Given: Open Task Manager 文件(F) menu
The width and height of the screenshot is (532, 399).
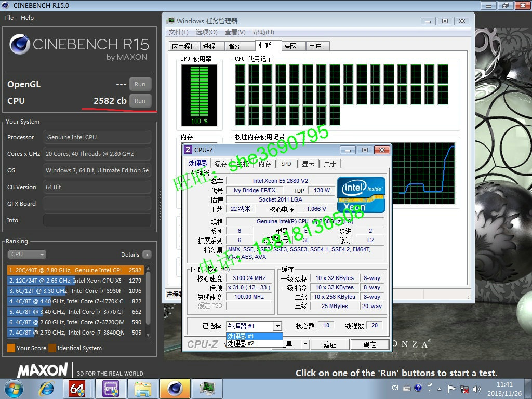Looking at the screenshot, I should pos(179,32).
